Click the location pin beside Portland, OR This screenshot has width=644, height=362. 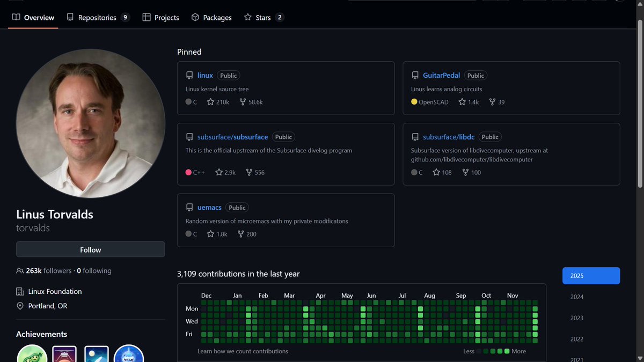click(19, 306)
